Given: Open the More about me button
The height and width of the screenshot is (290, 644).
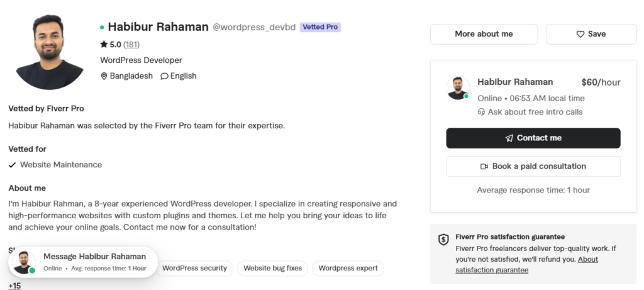Looking at the screenshot, I should [484, 34].
